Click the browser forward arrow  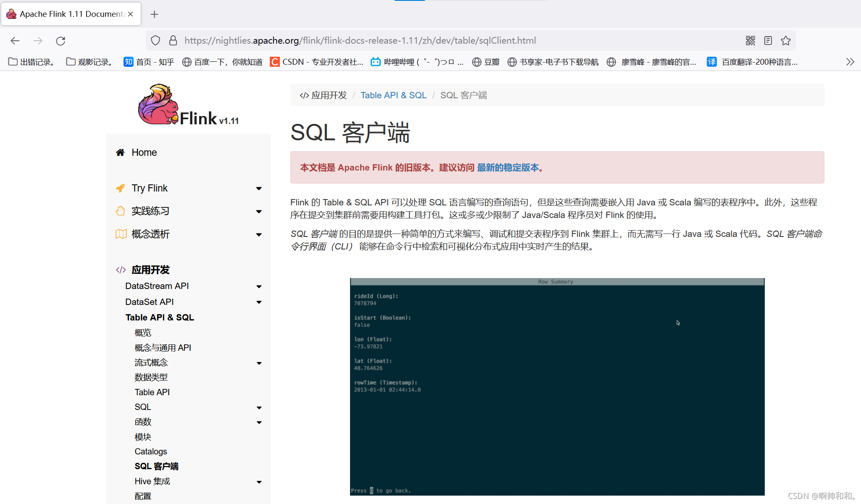(38, 41)
